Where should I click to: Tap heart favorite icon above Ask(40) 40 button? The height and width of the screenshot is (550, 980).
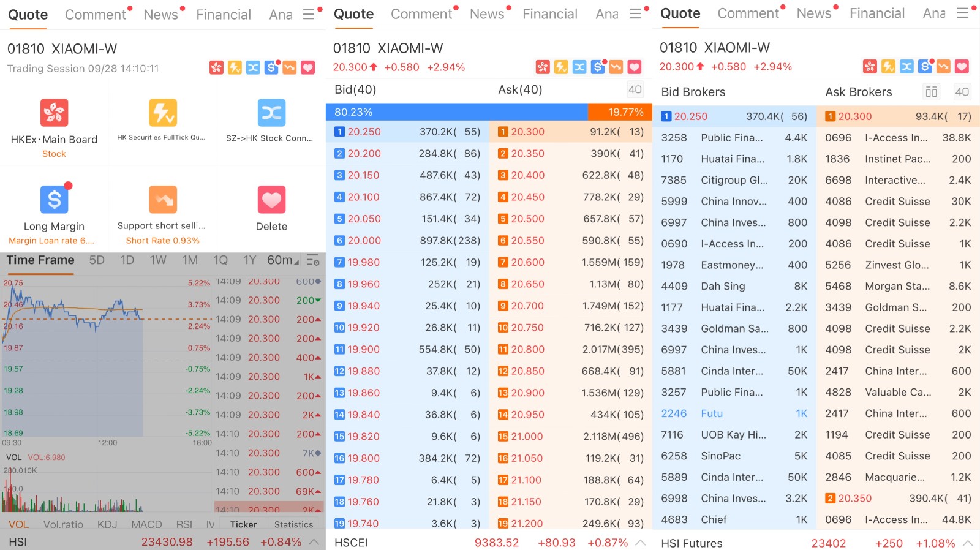(635, 67)
